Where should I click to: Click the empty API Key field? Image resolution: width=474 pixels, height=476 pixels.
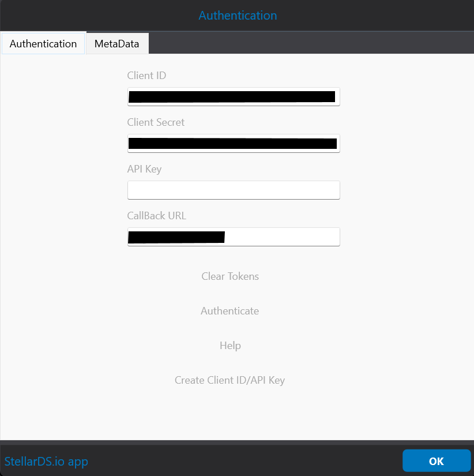234,190
